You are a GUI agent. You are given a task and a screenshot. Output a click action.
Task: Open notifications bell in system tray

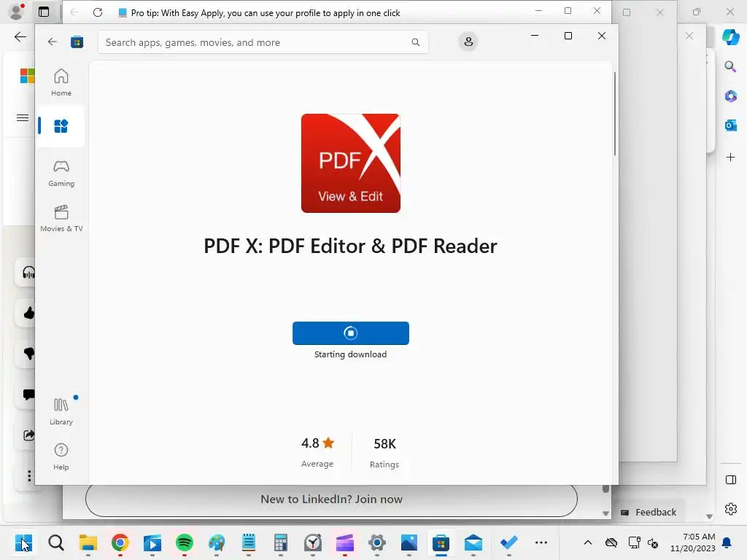point(727,542)
